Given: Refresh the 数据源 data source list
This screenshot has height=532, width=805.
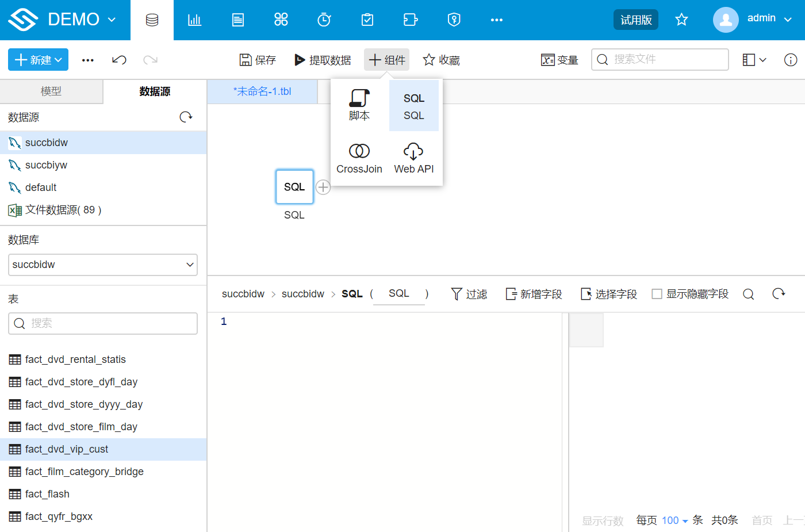Looking at the screenshot, I should [186, 117].
